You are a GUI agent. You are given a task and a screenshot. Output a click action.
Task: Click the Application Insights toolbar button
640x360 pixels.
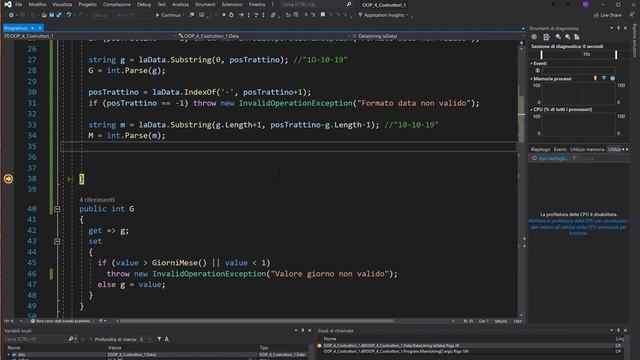[383, 15]
